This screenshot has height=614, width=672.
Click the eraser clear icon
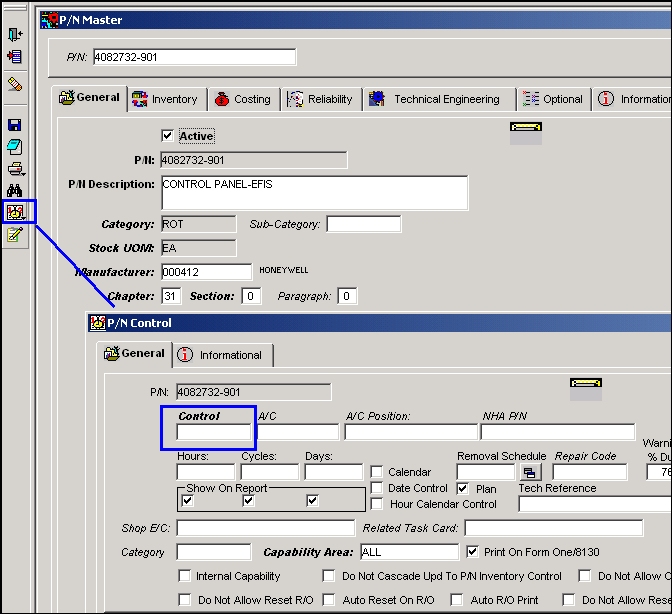pos(15,84)
